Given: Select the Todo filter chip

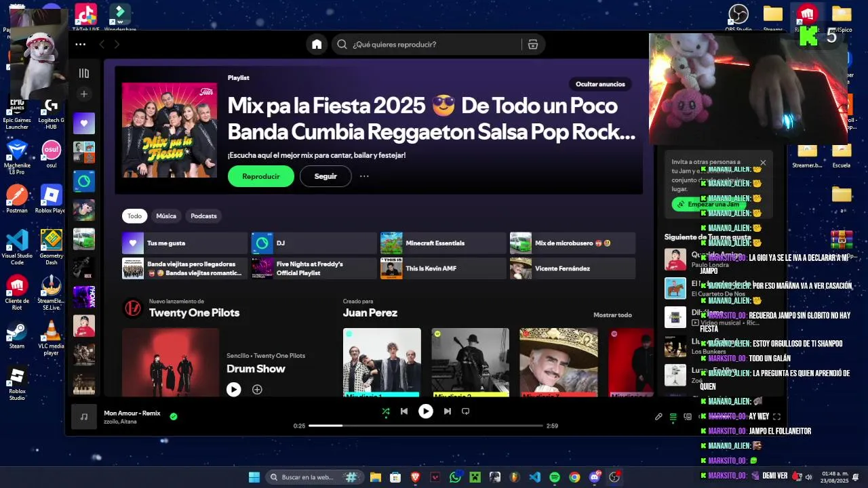Looking at the screenshot, I should (x=135, y=216).
